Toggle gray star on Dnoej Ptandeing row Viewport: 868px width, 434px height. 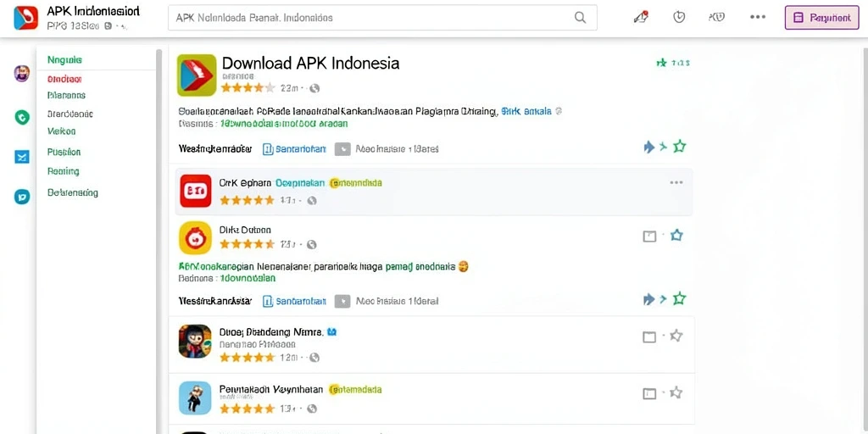coord(676,336)
